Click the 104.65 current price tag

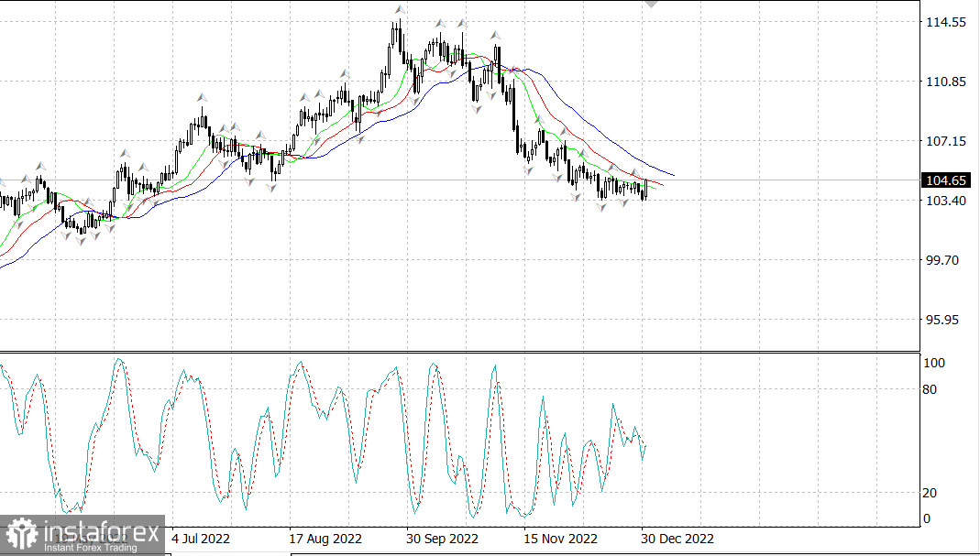(946, 180)
